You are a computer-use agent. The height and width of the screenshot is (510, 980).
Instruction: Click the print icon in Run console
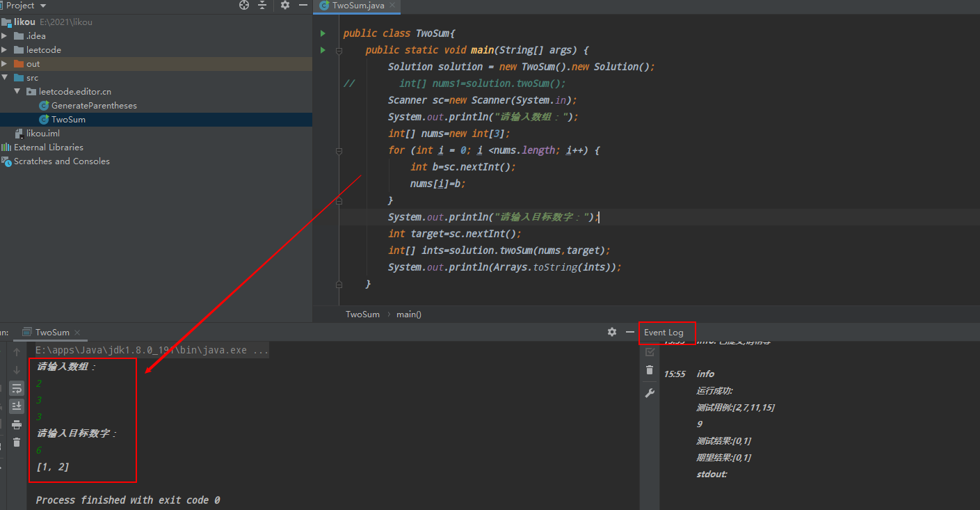(x=17, y=424)
